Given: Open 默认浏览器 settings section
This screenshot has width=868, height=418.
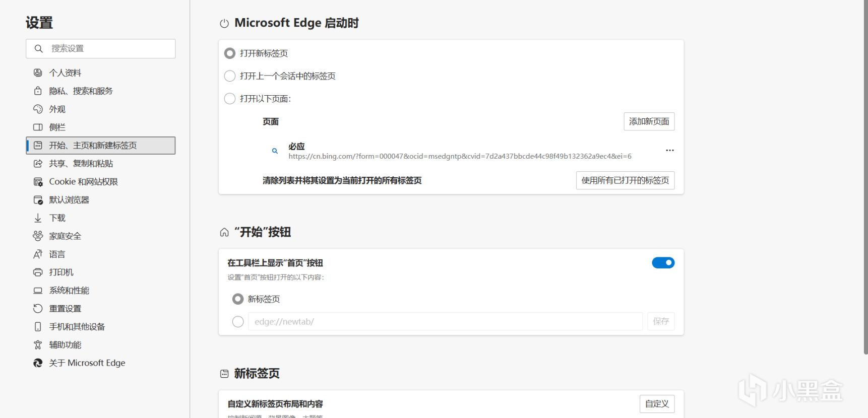Looking at the screenshot, I should point(101,200).
